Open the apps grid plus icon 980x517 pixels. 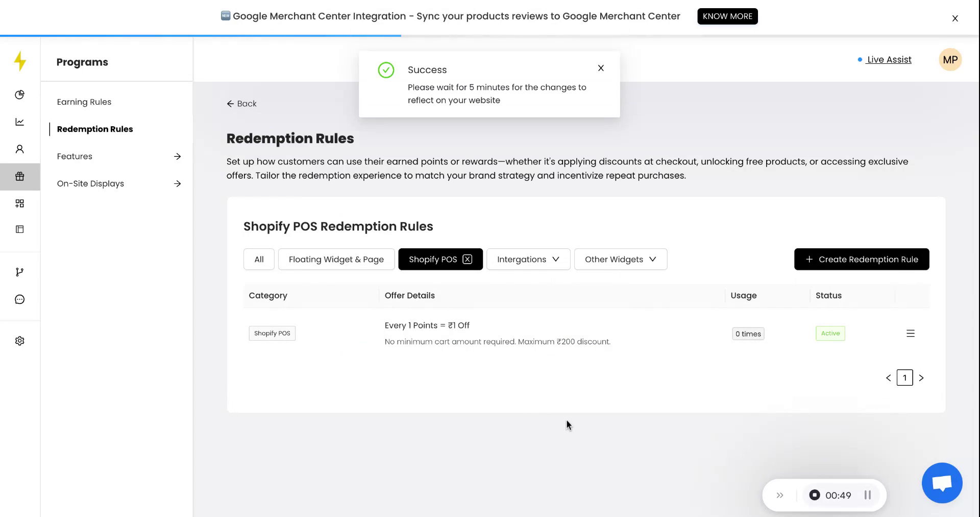pos(19,203)
